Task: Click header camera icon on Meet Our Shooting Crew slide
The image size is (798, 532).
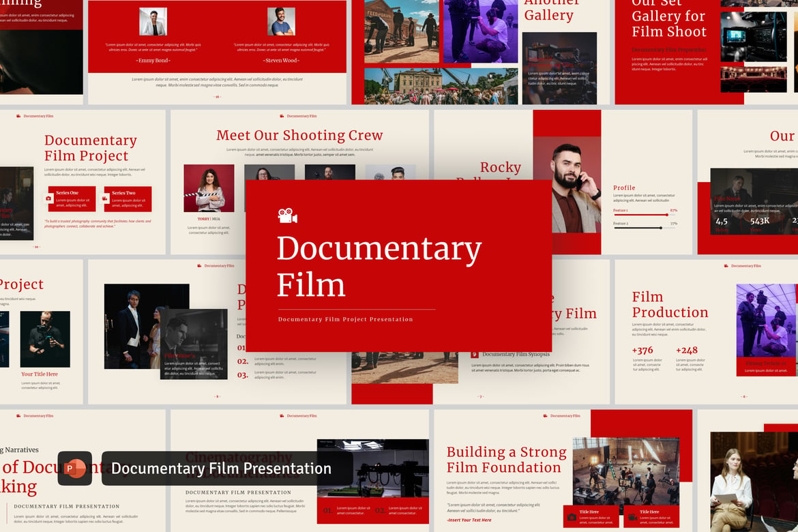Action: click(282, 116)
